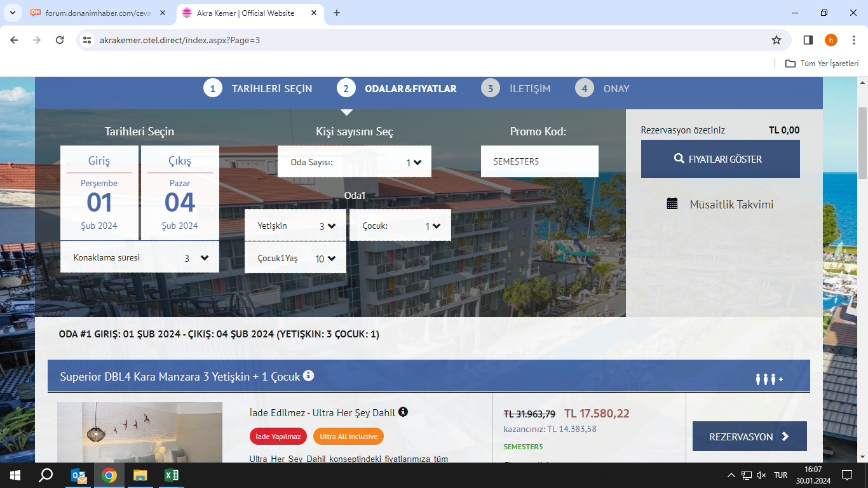Screen dimensions: 868x488
Task: Open the browser side panel icon
Action: point(808,40)
